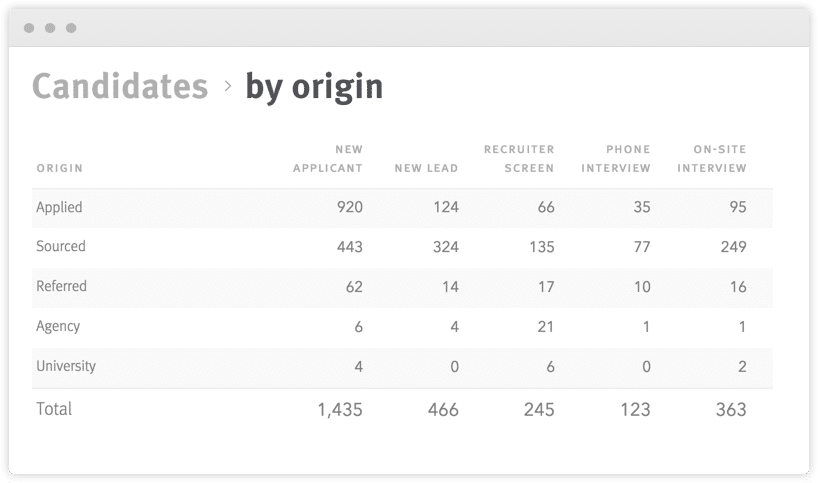Image resolution: width=818 pixels, height=483 pixels.
Task: Click the 324 new leads value for Sourced
Action: [446, 247]
